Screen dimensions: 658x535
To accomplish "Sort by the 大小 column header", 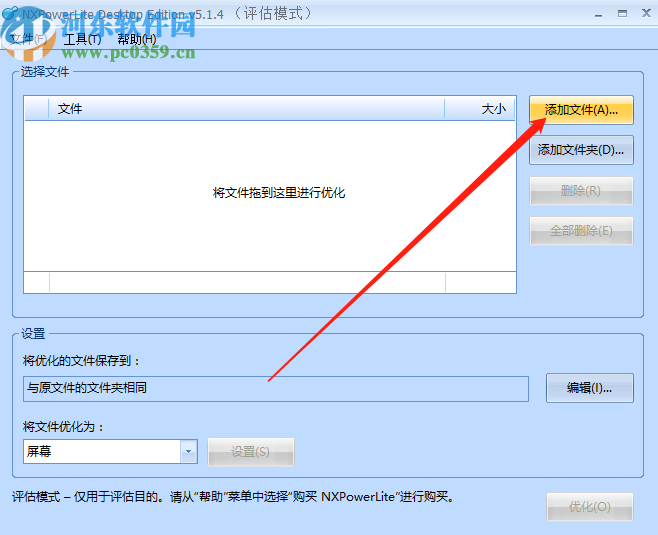I will (480, 109).
